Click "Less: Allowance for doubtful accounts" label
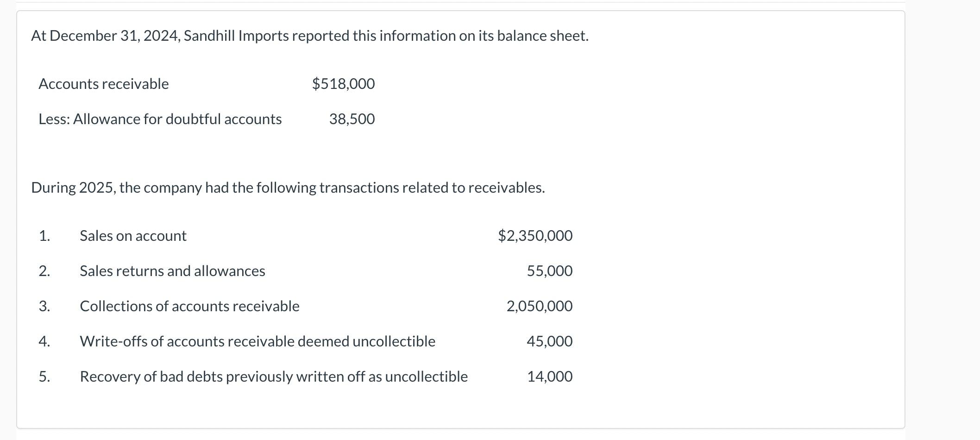 [x=160, y=119]
